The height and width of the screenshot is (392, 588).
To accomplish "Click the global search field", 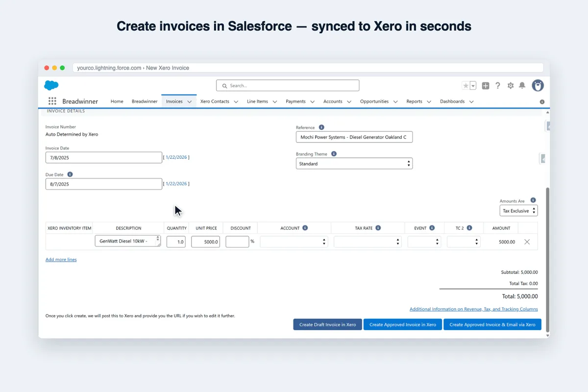I will [288, 86].
